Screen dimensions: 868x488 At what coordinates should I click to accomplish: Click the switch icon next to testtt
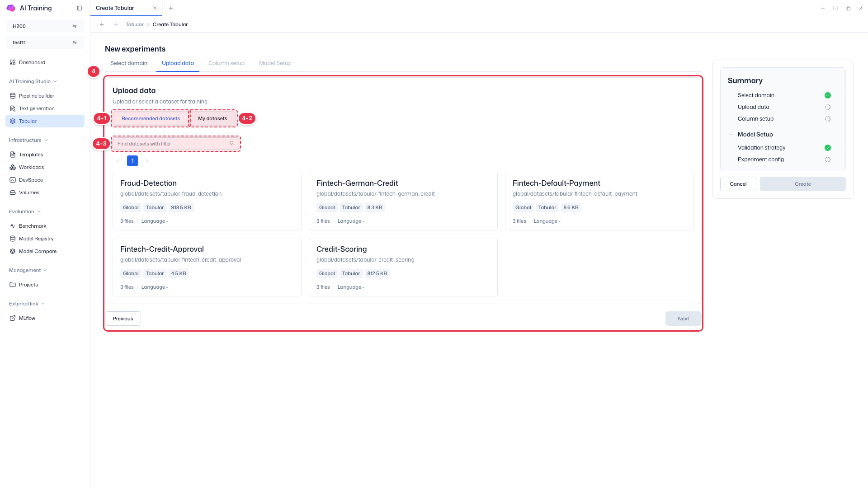[75, 42]
